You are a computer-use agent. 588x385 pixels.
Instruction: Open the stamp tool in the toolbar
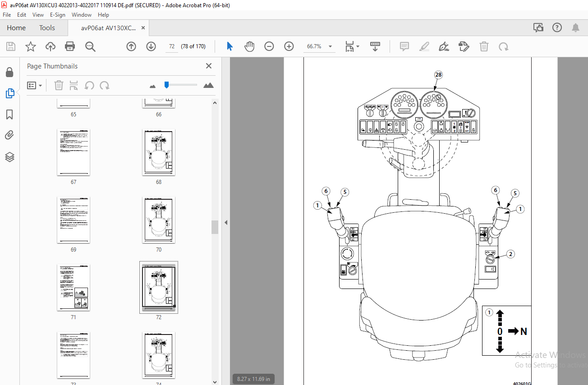(x=464, y=46)
